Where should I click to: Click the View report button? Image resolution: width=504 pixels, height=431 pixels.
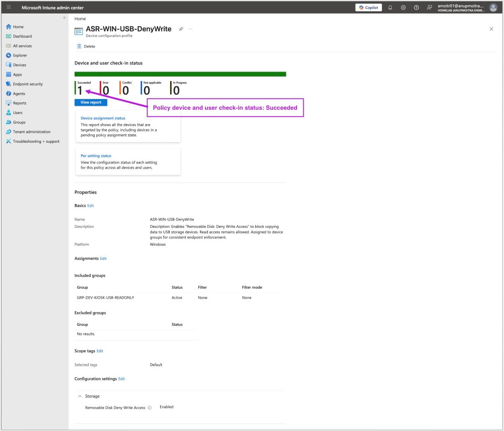[x=91, y=102]
